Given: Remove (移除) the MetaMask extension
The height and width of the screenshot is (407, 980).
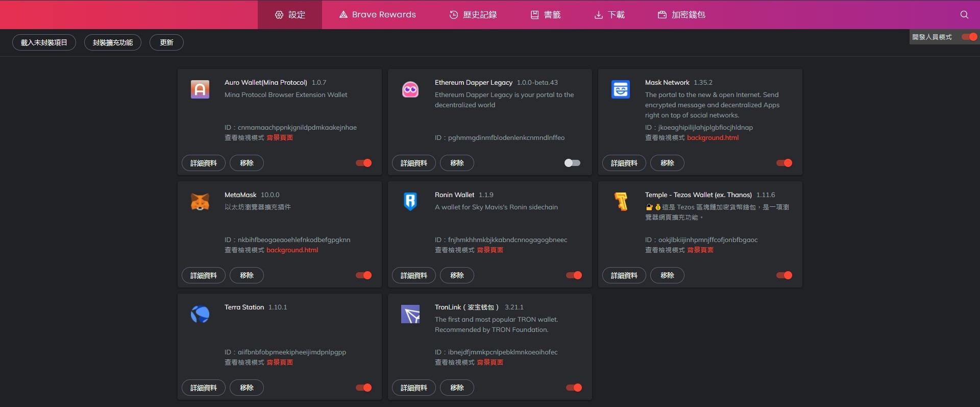Looking at the screenshot, I should pyautogui.click(x=247, y=275).
